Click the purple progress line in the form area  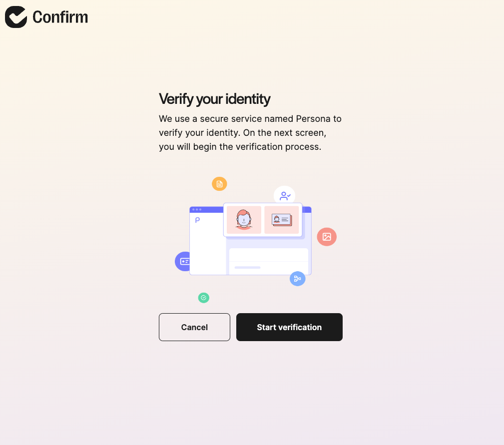(x=248, y=268)
